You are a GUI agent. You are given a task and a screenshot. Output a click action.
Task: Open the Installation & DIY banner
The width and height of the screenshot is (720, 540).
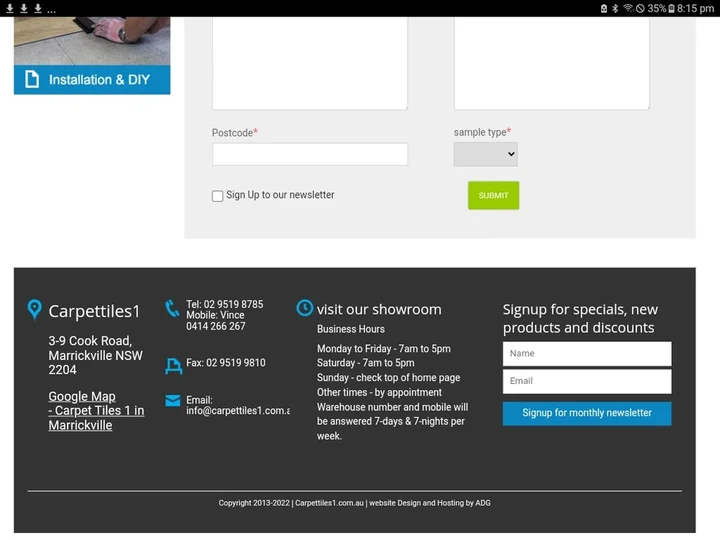(x=92, y=79)
